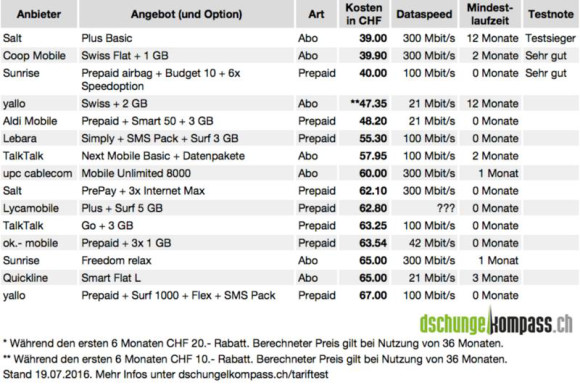The height and width of the screenshot is (385, 580).
Task: Click the upc cablecom provider cell
Action: [x=37, y=173]
